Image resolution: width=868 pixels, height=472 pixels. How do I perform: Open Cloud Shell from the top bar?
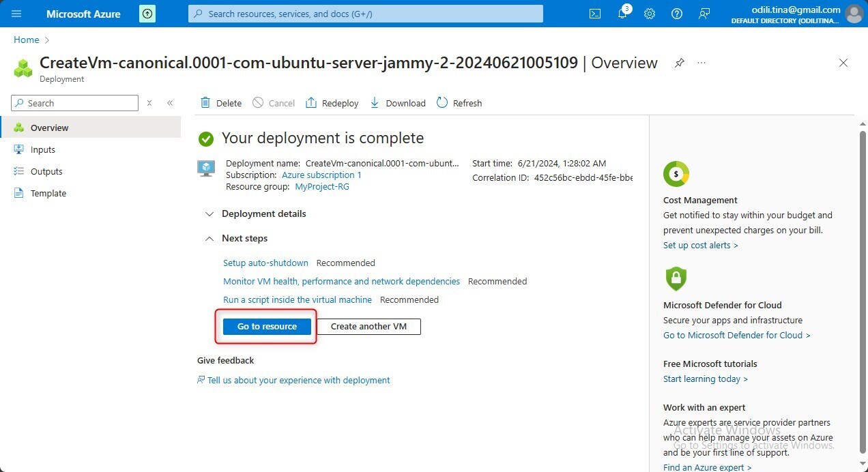(x=595, y=14)
